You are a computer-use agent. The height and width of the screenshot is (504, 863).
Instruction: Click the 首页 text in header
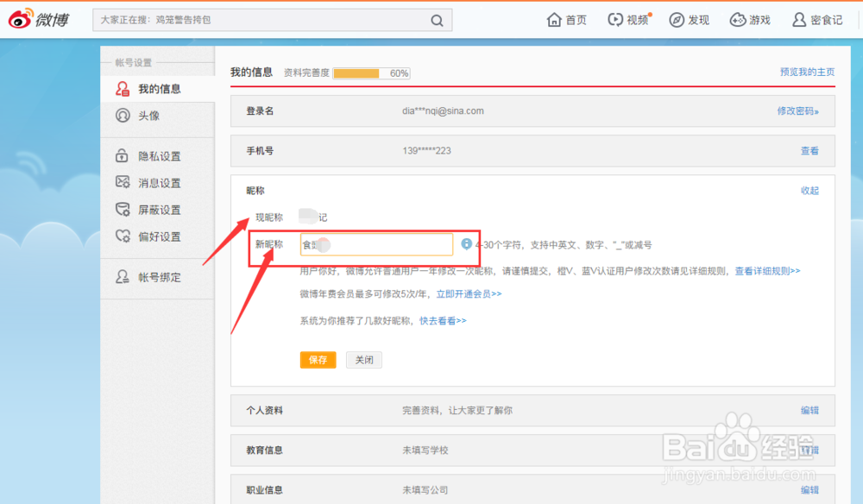click(576, 21)
